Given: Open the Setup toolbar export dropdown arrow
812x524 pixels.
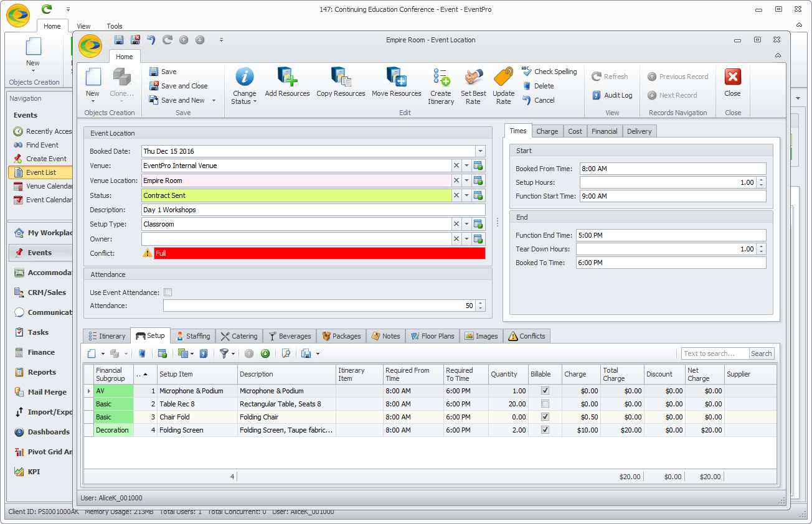Looking at the screenshot, I should point(318,353).
